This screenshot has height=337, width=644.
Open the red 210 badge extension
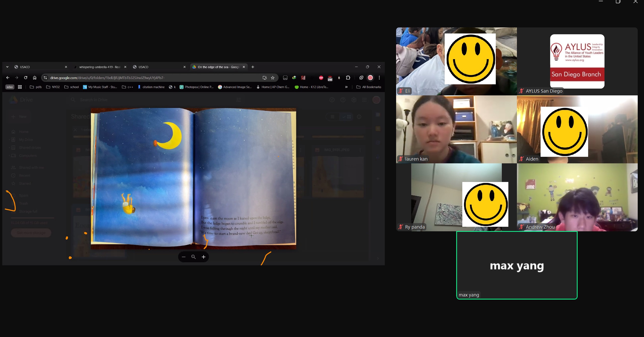tap(330, 78)
